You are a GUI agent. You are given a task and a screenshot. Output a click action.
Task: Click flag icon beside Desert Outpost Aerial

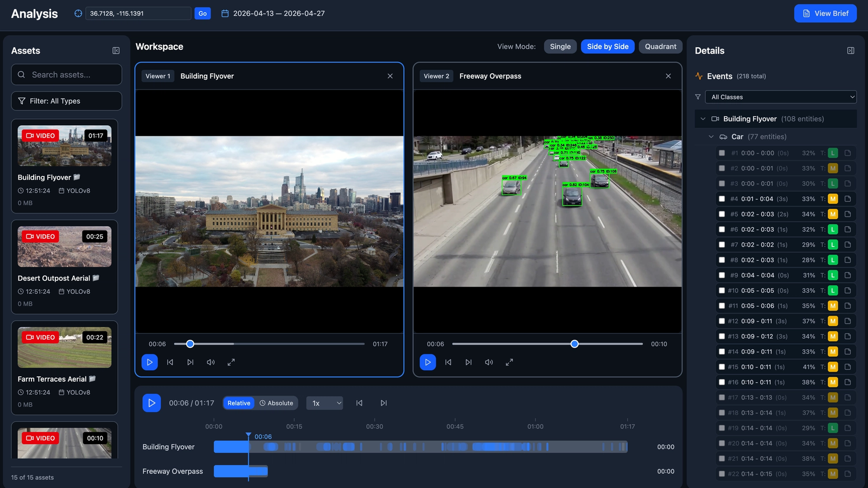96,278
